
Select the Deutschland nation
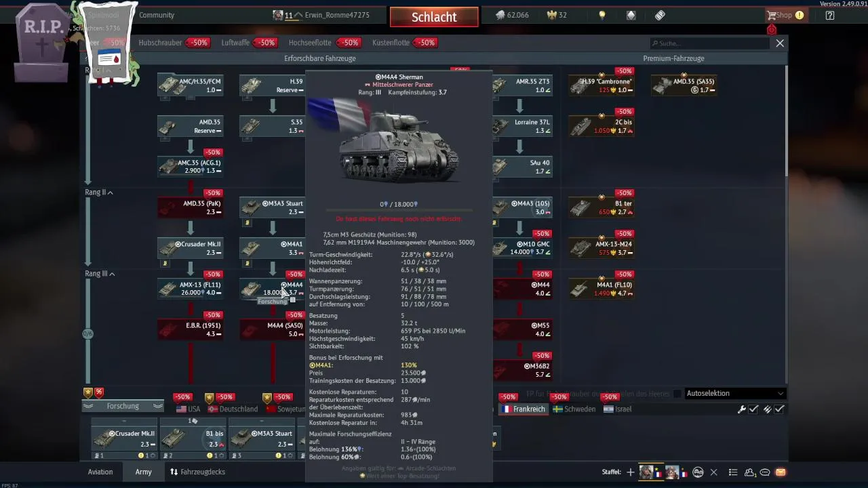[x=233, y=409]
